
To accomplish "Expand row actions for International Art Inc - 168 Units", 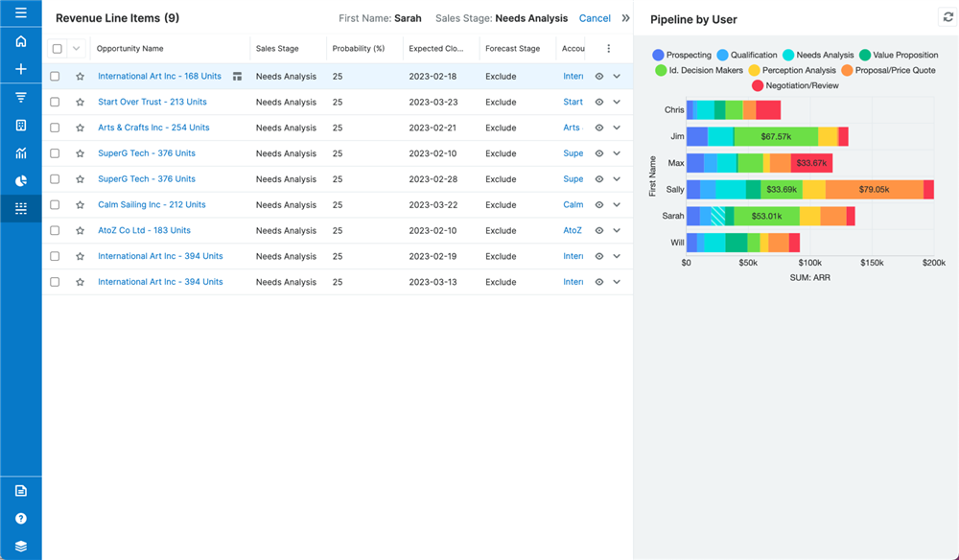I will point(617,77).
